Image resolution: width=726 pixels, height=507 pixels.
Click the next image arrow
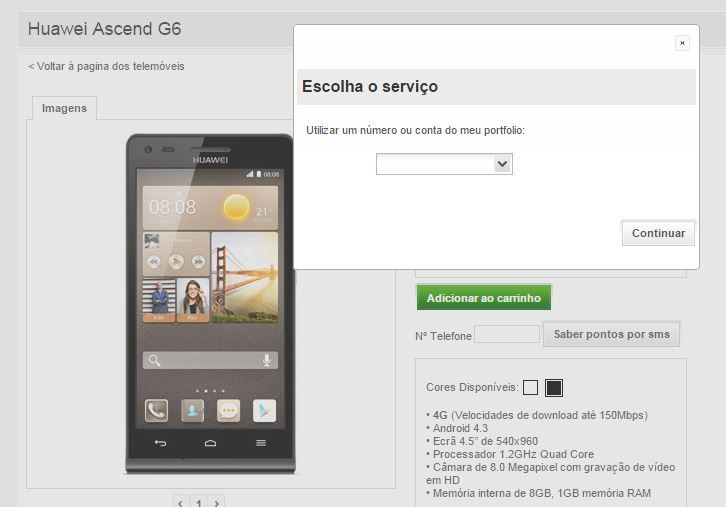(x=217, y=502)
